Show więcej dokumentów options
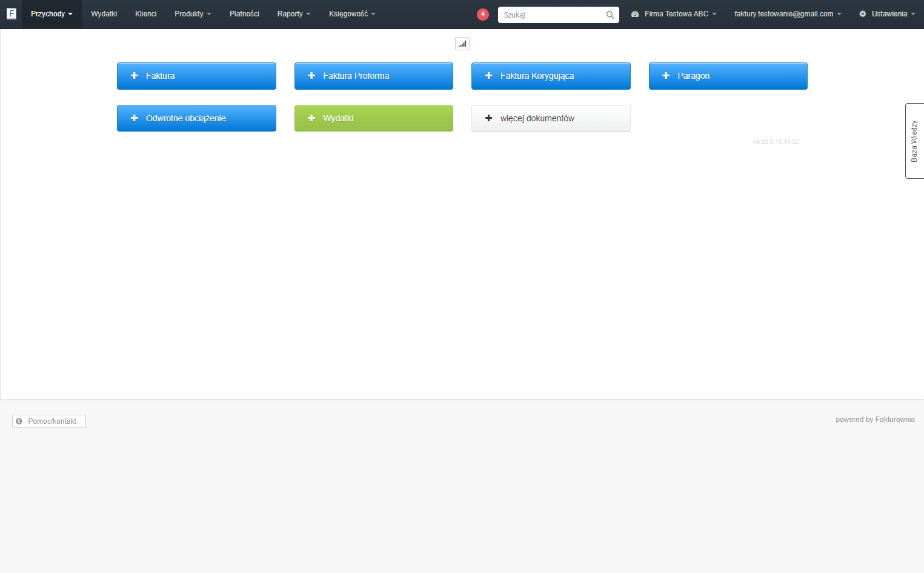This screenshot has height=573, width=924. click(551, 118)
